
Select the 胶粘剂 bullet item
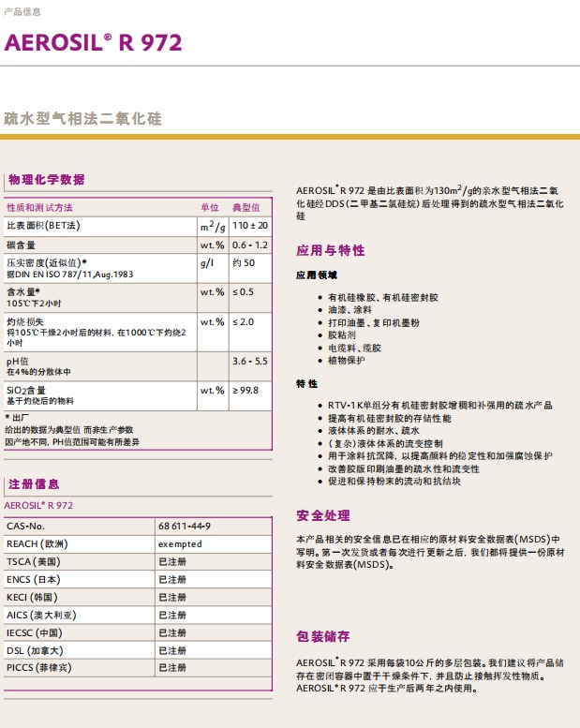tap(343, 334)
